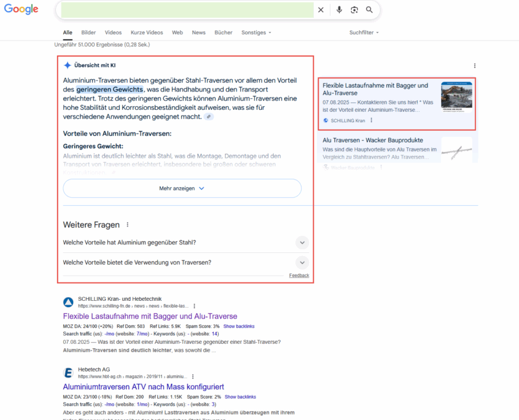This screenshot has width=519, height=420.
Task: Open the Kurze Videos tab
Action: click(x=147, y=33)
